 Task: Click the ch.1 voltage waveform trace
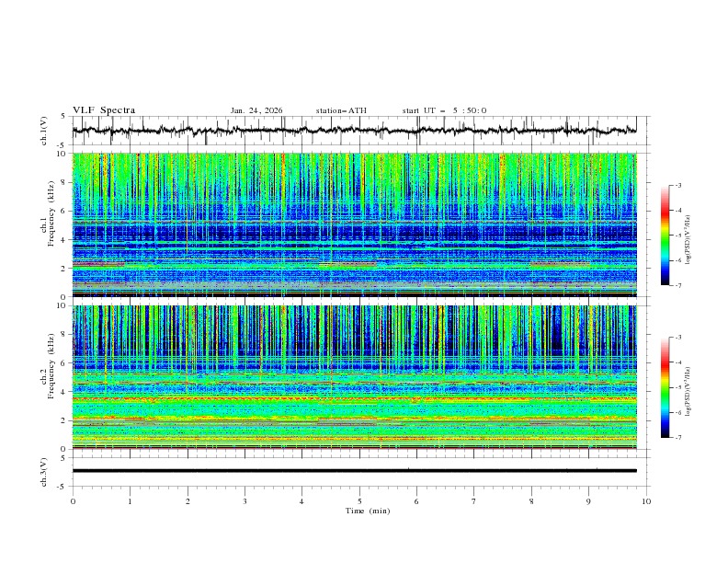(354, 131)
